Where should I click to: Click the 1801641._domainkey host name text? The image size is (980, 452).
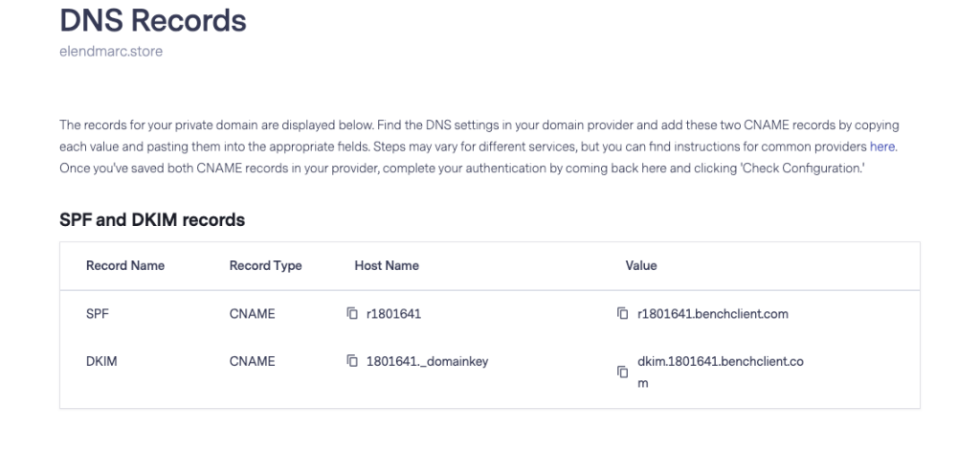[420, 361]
